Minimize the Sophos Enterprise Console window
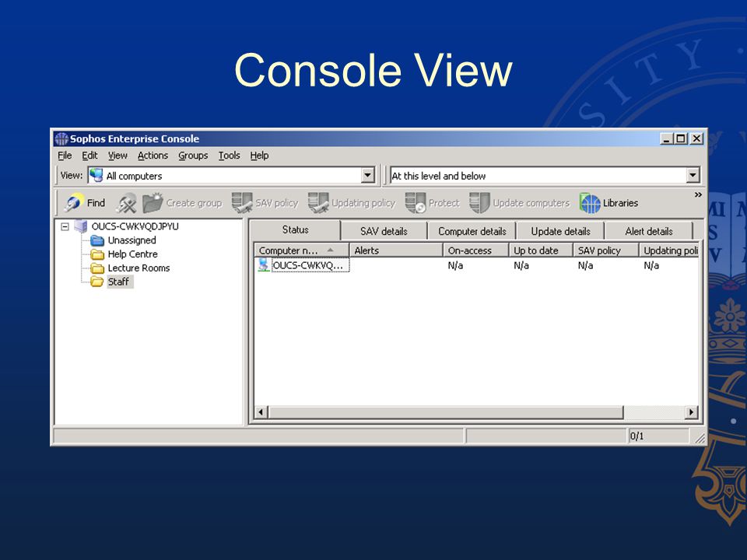The image size is (747, 560). point(667,138)
